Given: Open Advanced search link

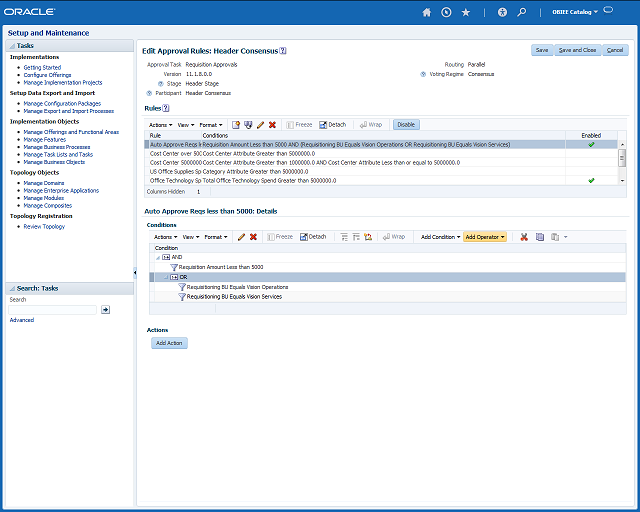Looking at the screenshot, I should (x=22, y=320).
